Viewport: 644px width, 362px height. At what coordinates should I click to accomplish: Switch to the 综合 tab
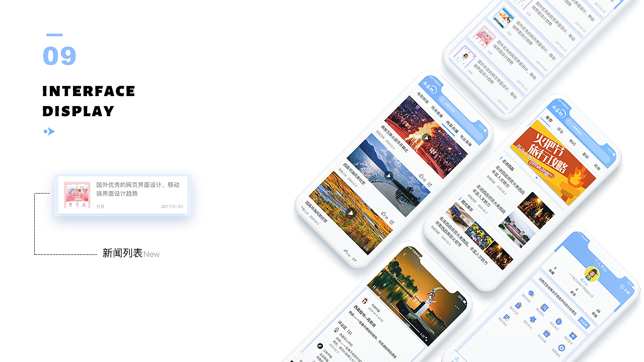tap(561, 132)
